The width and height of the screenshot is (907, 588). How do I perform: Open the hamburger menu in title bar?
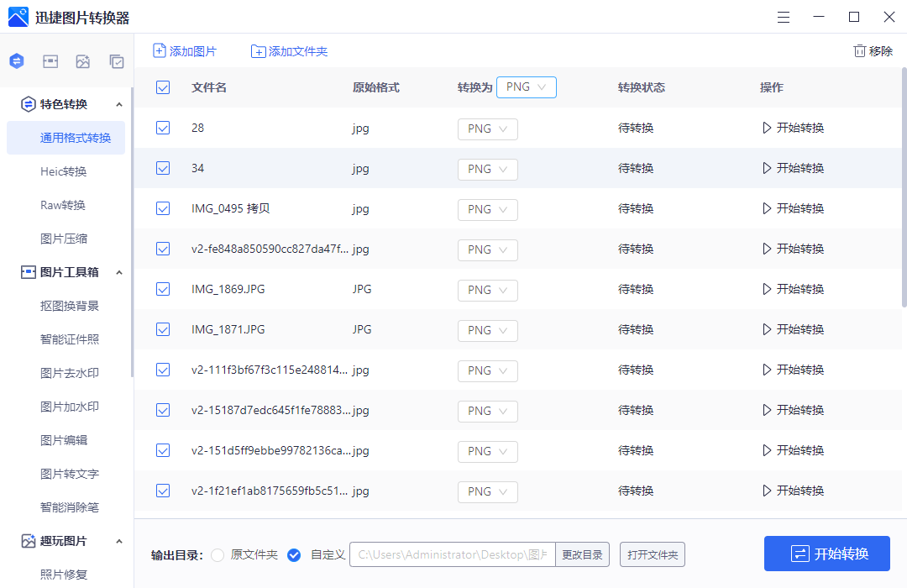[784, 18]
